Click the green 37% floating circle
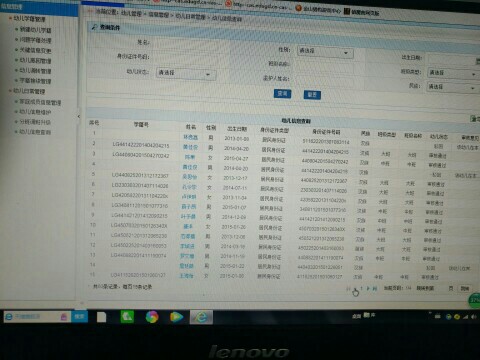This screenshot has width=480, height=360. click(x=475, y=300)
